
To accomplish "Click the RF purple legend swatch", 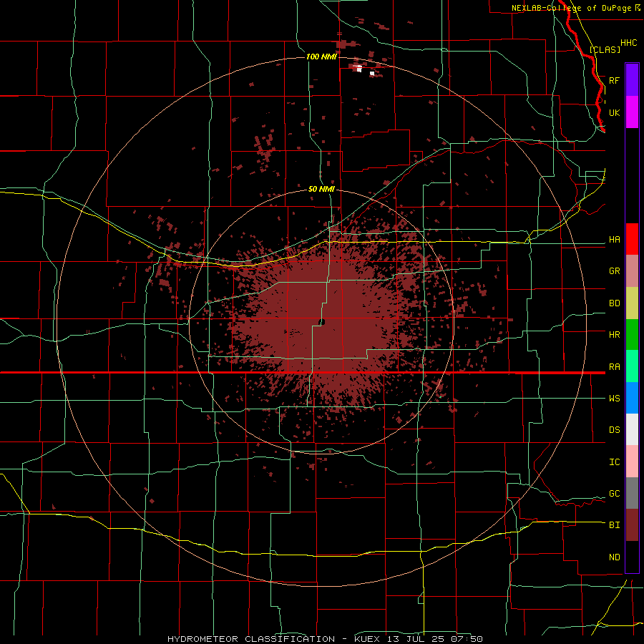I will [632, 79].
